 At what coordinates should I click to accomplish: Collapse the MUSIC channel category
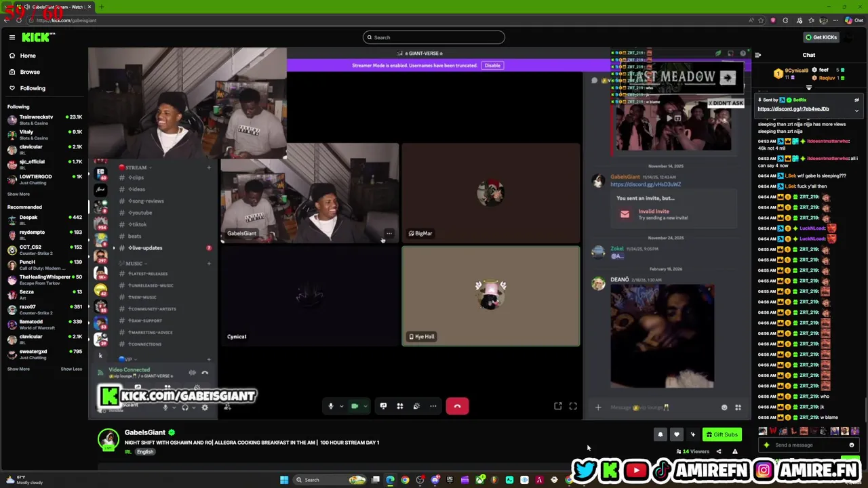(x=133, y=263)
